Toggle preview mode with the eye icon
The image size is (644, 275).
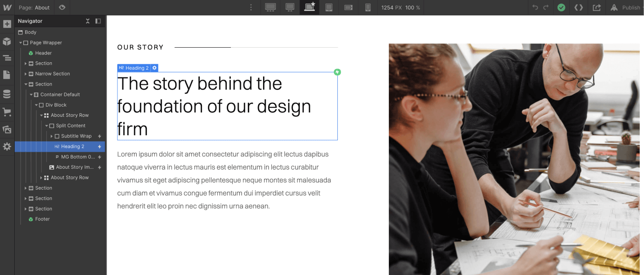click(62, 7)
